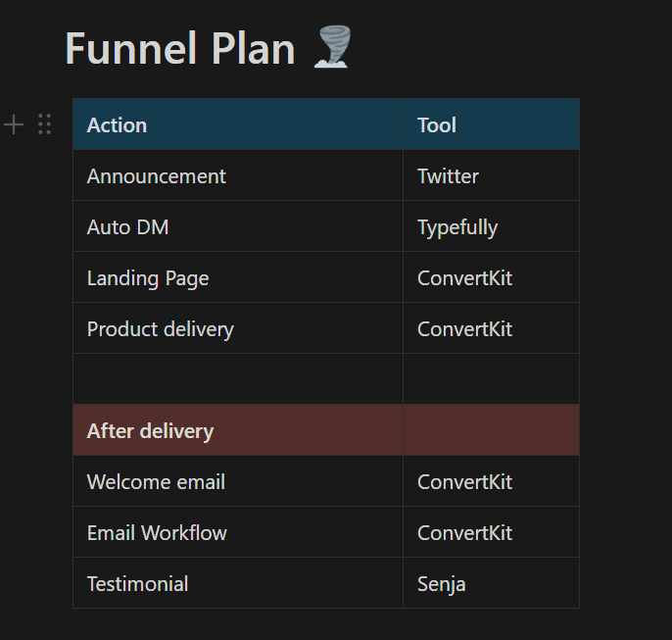Click the Twitter cell

pos(491,175)
